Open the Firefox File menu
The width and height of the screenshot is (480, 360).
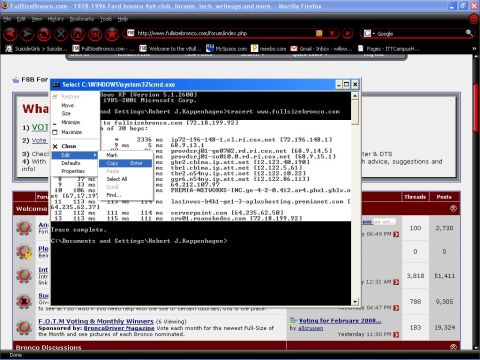click(x=7, y=19)
